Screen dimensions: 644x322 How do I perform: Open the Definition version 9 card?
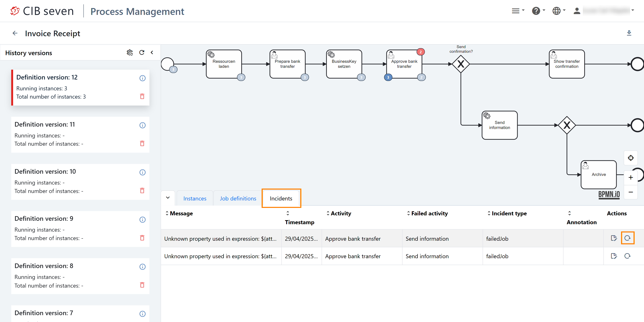click(x=80, y=229)
